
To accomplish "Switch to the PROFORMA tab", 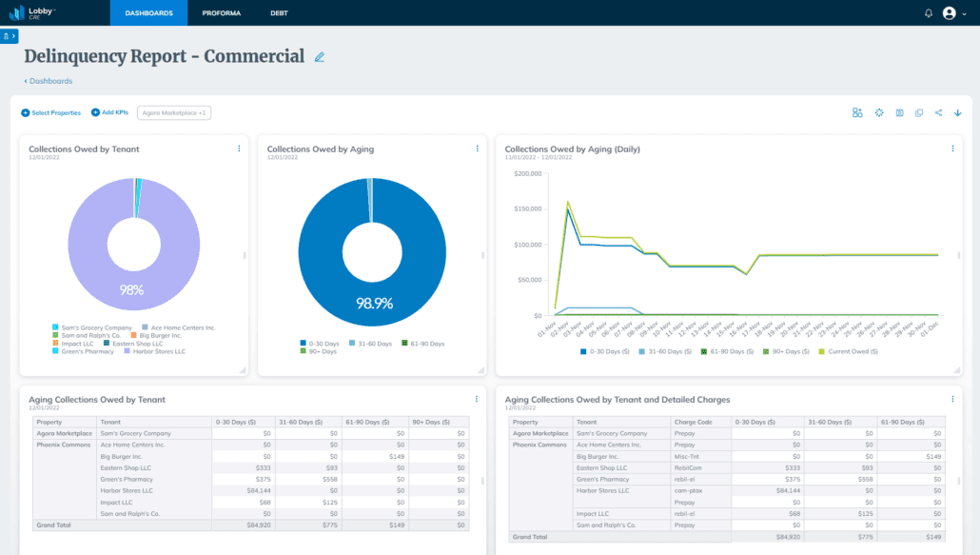I will tap(221, 13).
